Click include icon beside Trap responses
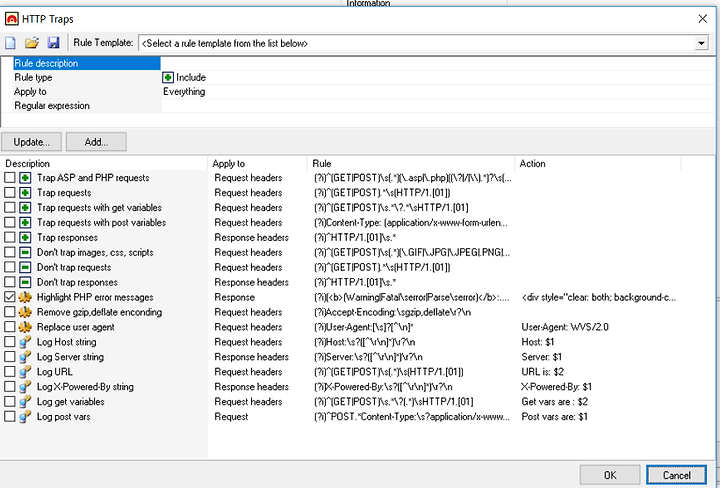Viewport: 720px width, 488px height. pos(25,237)
